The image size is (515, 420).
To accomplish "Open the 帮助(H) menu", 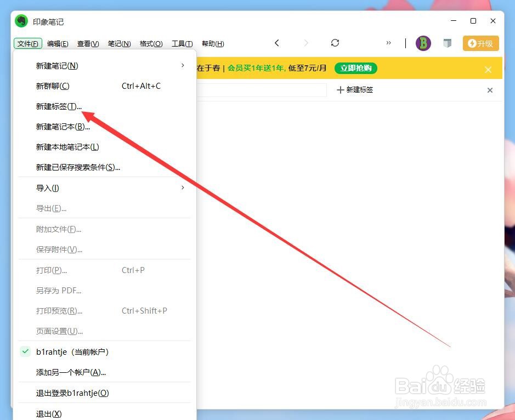I will coord(213,44).
